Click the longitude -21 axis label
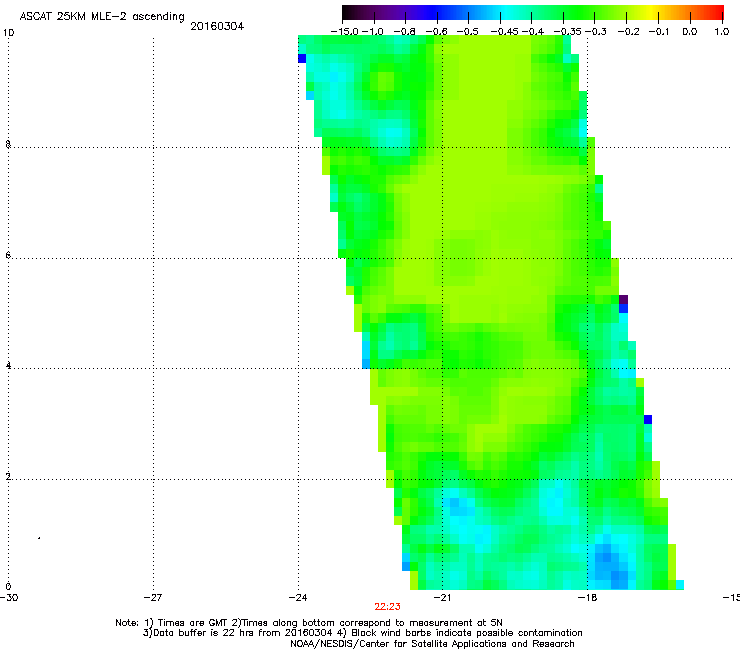This screenshot has width=740, height=650. (442, 598)
